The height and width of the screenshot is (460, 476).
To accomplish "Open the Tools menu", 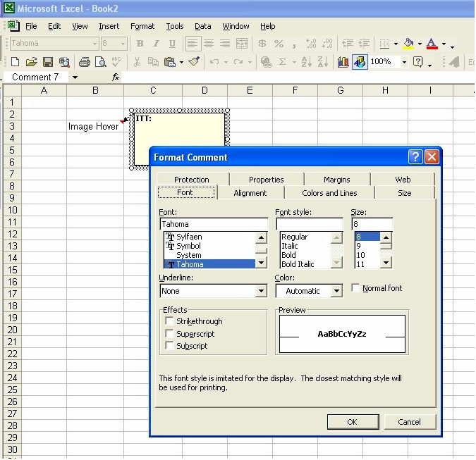I will 175,26.
